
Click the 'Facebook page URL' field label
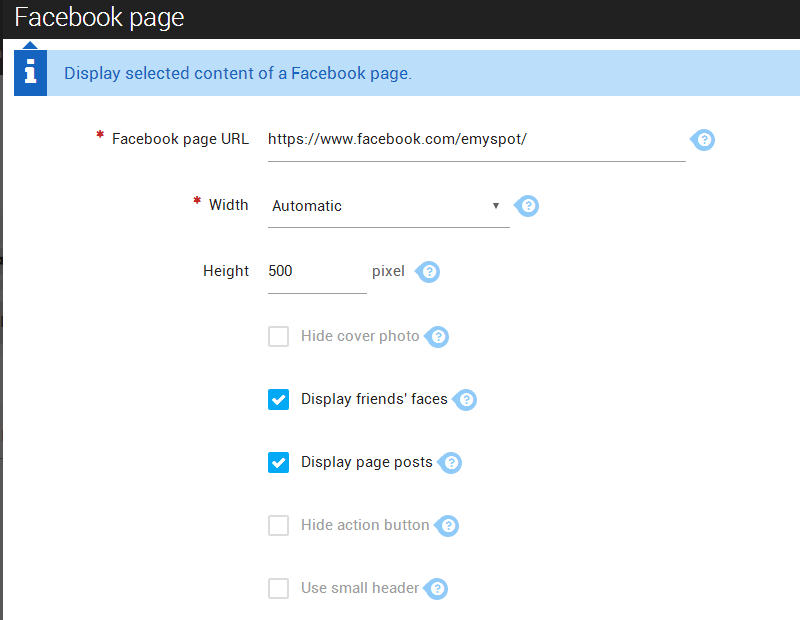(180, 139)
